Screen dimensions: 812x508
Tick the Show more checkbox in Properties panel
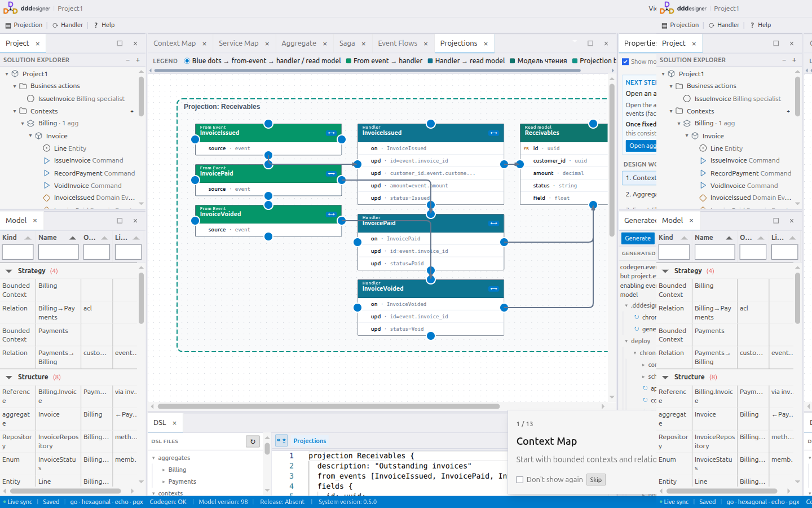point(625,62)
